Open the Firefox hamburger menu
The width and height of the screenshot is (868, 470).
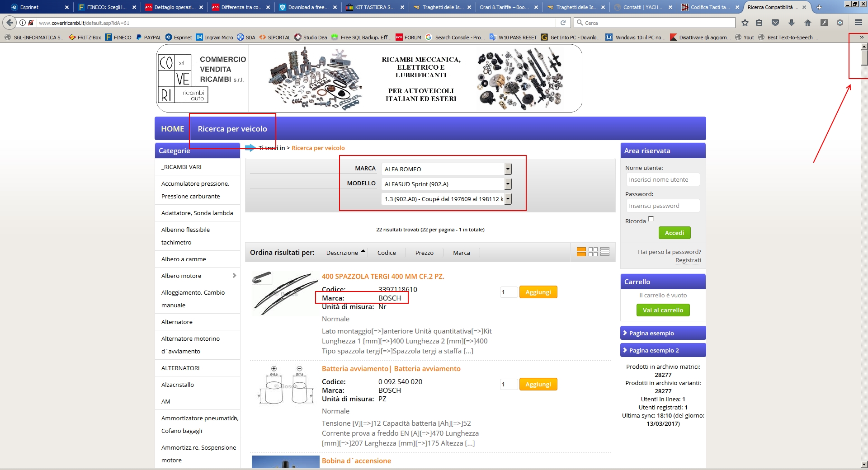coord(859,23)
